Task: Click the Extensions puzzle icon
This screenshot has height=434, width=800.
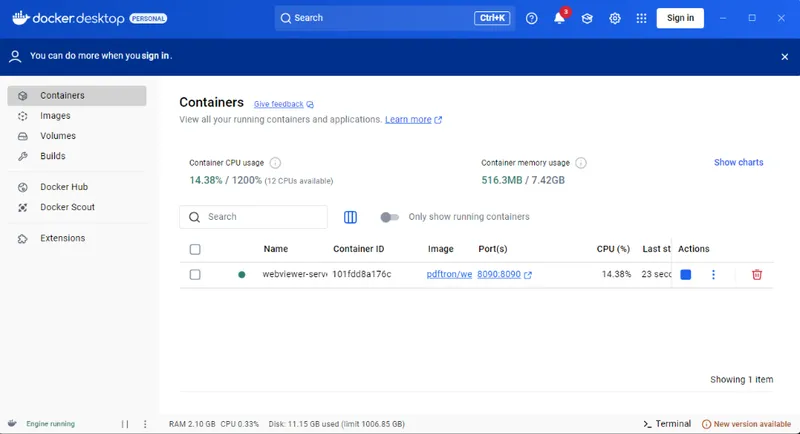Action: pyautogui.click(x=22, y=239)
